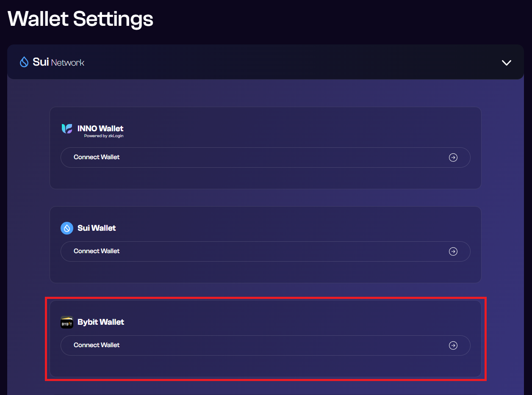
Task: Click the Wallet Settings page heading
Action: pos(80,19)
